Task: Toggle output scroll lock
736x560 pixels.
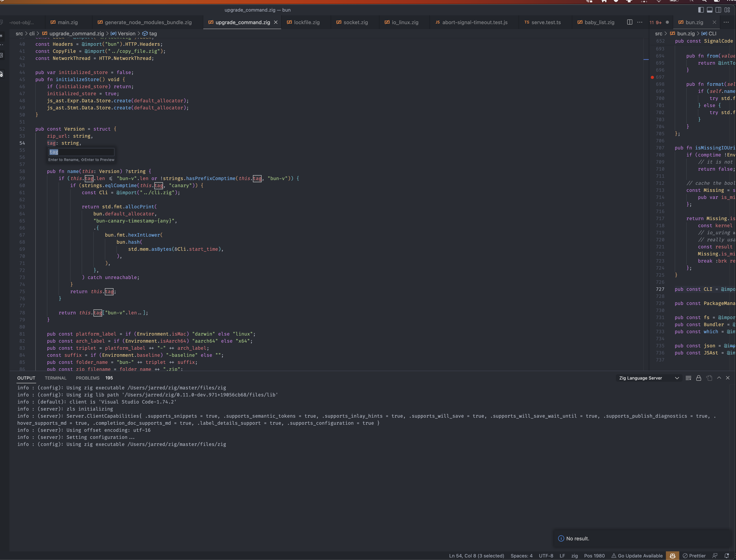Action: (699, 378)
